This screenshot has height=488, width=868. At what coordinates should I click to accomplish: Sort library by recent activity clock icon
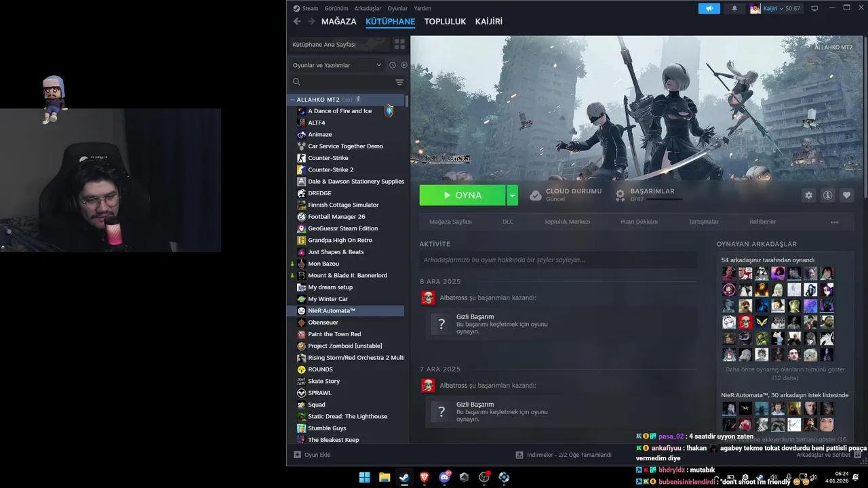[392, 65]
